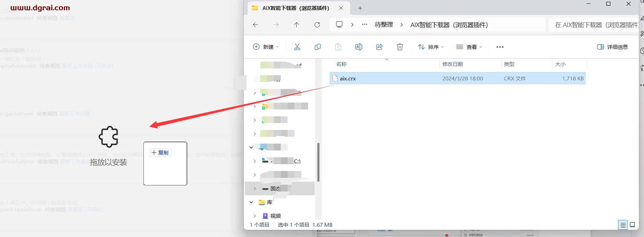Click the Delete trash icon
This screenshot has height=237, width=644.
click(x=400, y=47)
